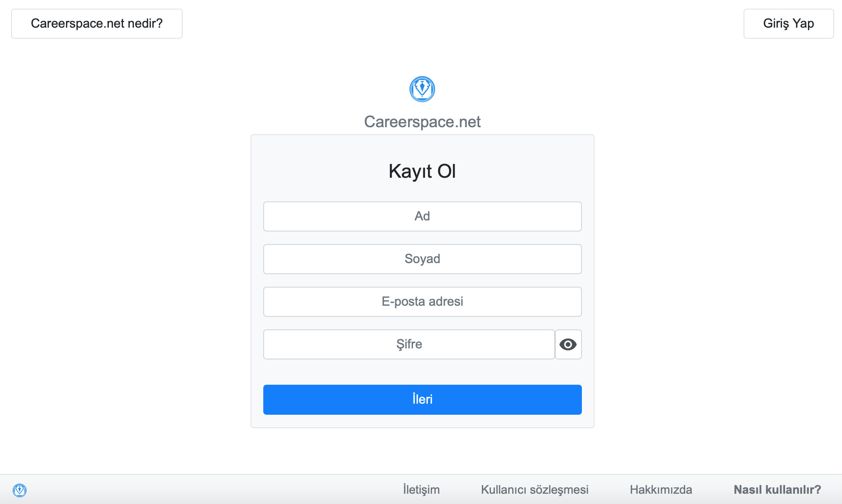Click into the E-posta adresi field
842x504 pixels.
(422, 302)
